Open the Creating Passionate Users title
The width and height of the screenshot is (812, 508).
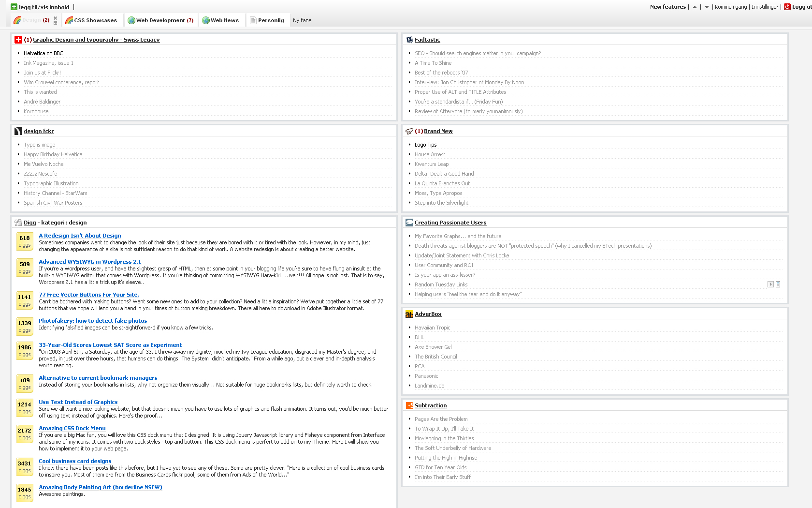(x=450, y=223)
